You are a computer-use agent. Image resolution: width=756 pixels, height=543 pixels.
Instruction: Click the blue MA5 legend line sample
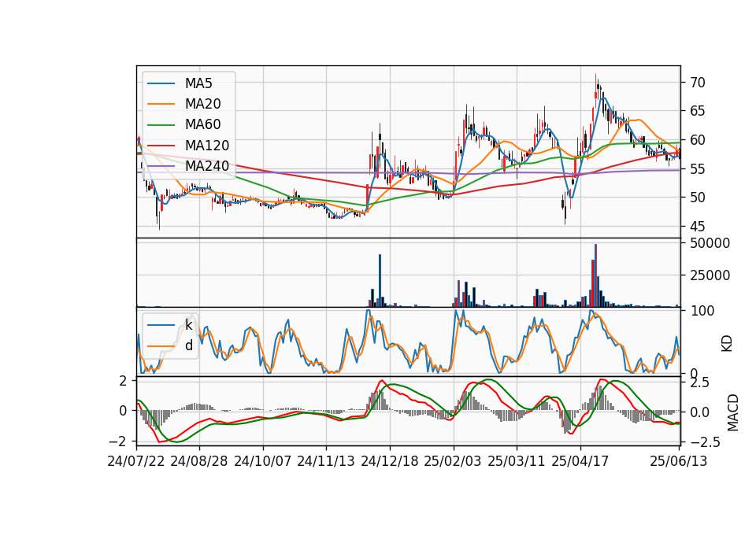pyautogui.click(x=161, y=83)
